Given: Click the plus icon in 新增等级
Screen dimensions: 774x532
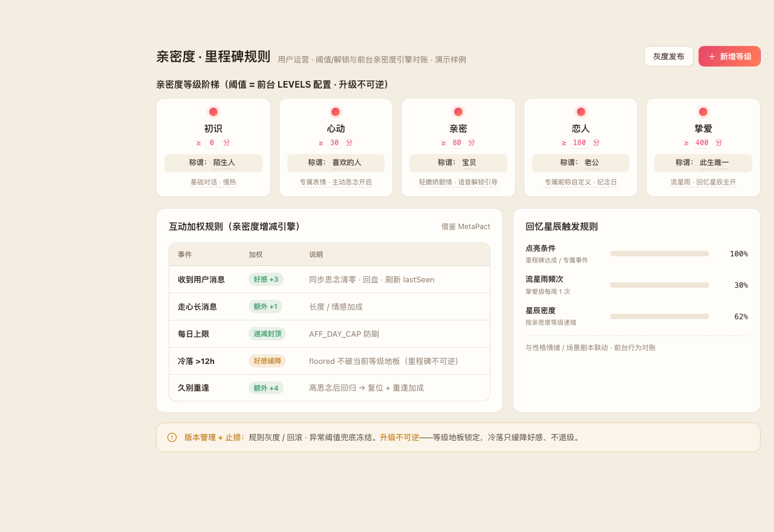Looking at the screenshot, I should click(x=712, y=56).
